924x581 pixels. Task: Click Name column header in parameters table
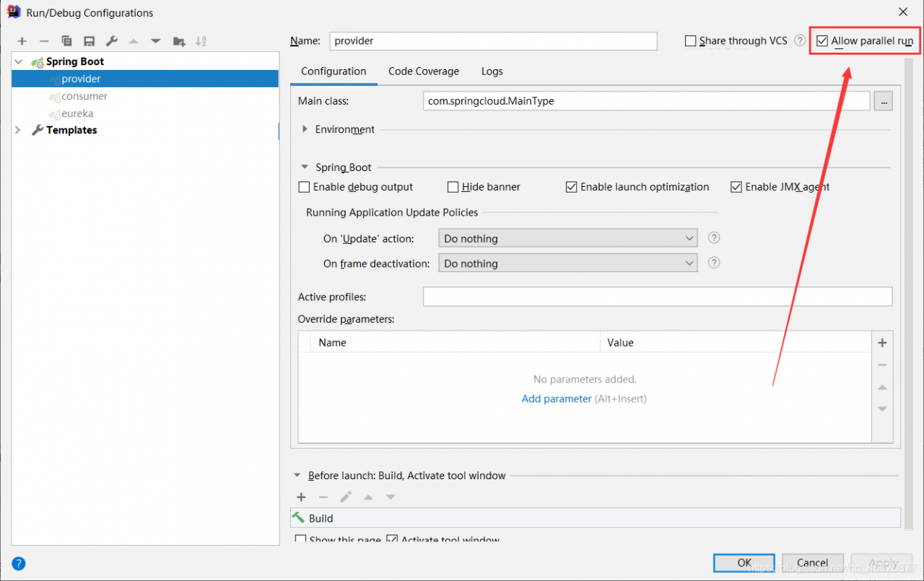(x=456, y=342)
